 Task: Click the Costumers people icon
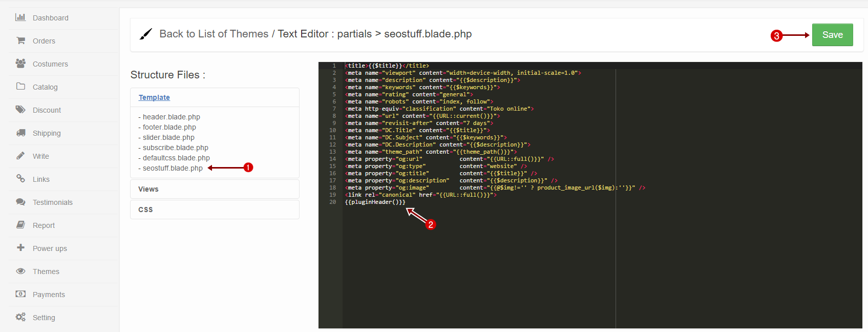pos(20,63)
